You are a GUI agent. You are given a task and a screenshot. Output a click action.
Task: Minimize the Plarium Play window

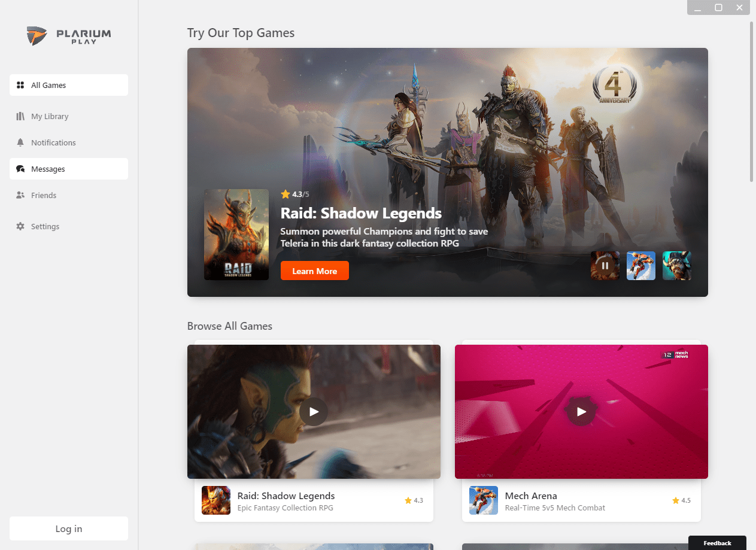click(698, 8)
